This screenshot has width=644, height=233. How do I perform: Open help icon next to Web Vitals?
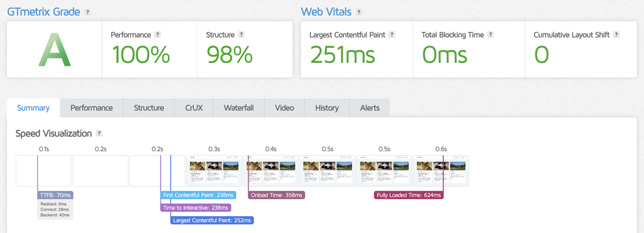pos(358,13)
